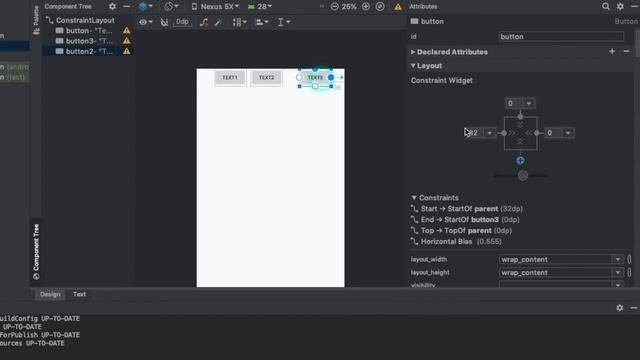Select TEXT2 button on design canvas
Viewport: 640px width, 360px height.
coord(267,78)
